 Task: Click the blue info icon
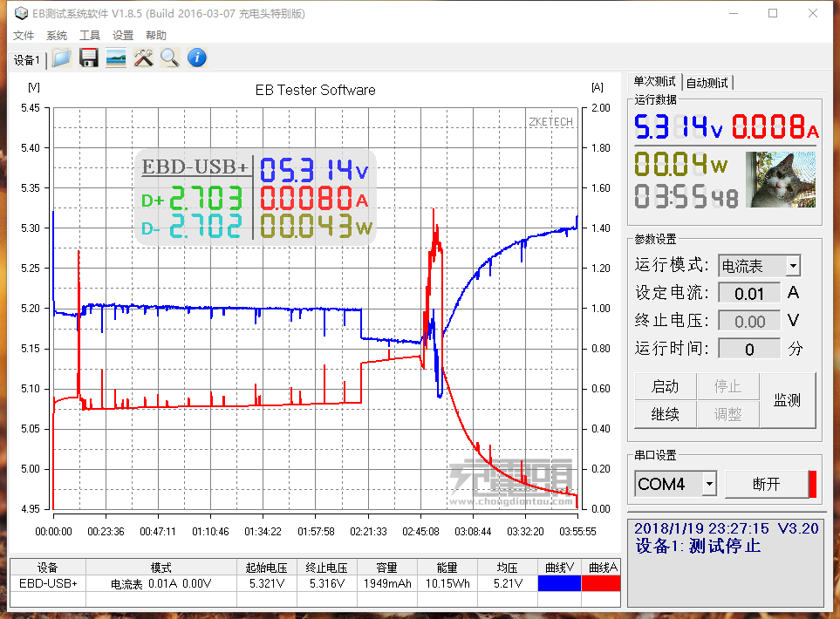tap(197, 58)
